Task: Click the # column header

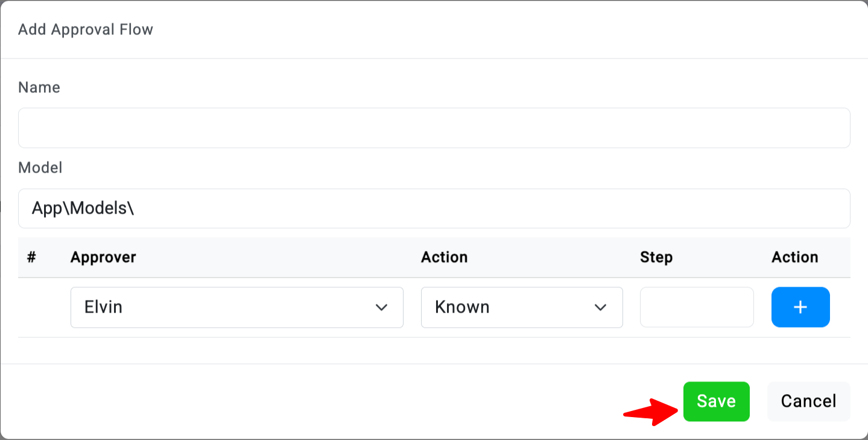Action: pos(32,257)
